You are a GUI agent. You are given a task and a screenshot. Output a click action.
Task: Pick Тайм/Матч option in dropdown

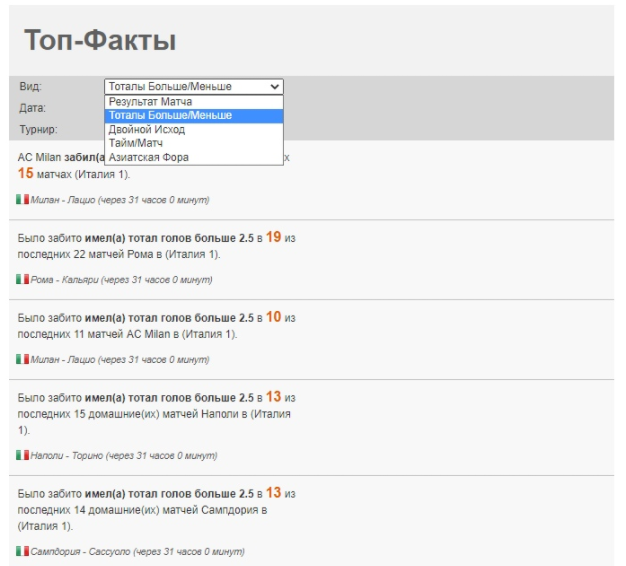click(138, 144)
